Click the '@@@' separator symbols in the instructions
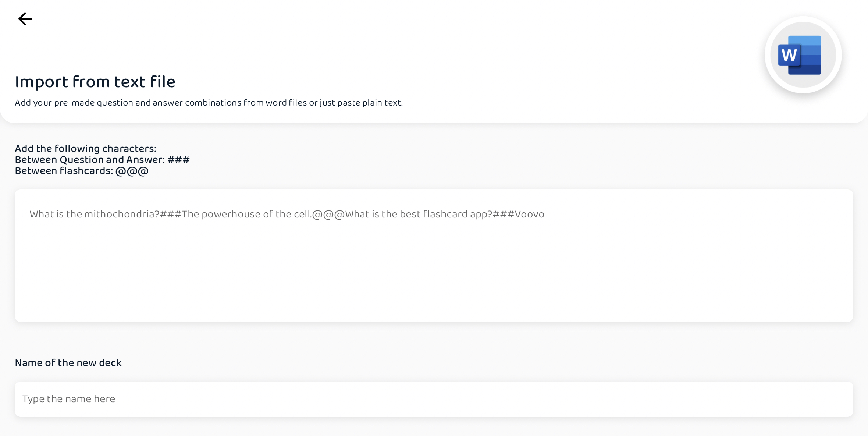This screenshot has height=436, width=868. (132, 171)
